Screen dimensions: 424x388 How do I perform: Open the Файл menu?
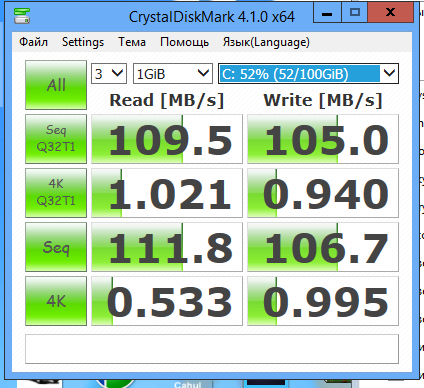pyautogui.click(x=33, y=42)
